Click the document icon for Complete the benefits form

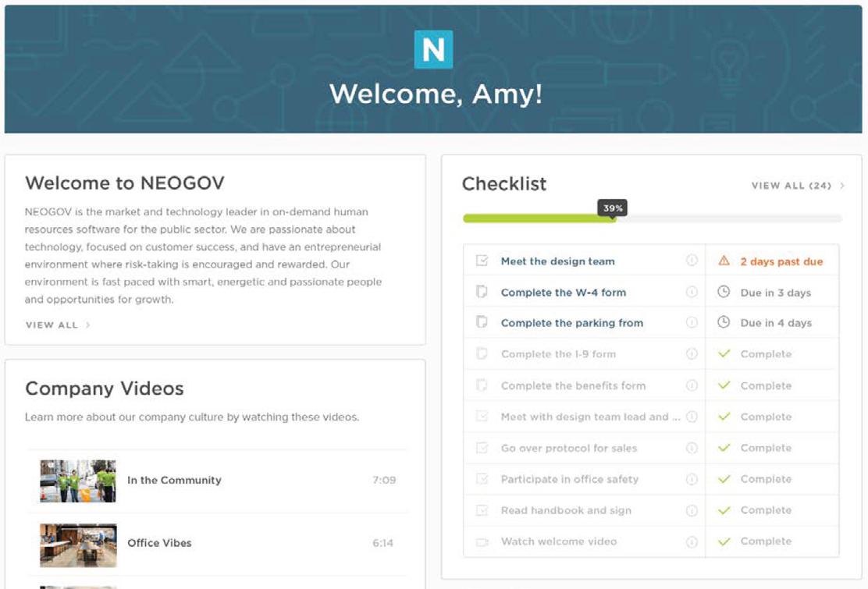coord(482,385)
